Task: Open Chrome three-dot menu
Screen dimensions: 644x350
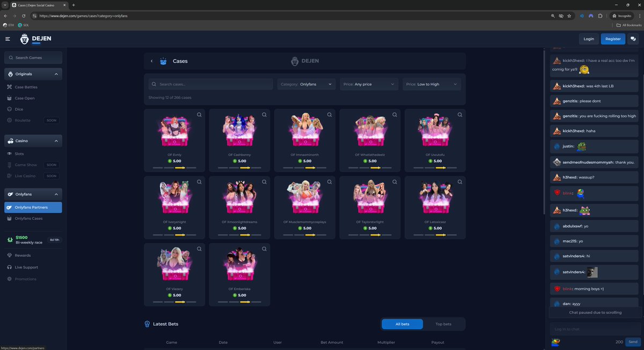Action: [x=639, y=16]
